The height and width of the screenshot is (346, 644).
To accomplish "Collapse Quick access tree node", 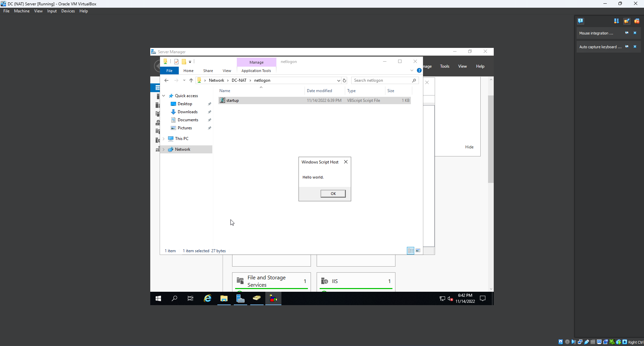I will 164,96.
